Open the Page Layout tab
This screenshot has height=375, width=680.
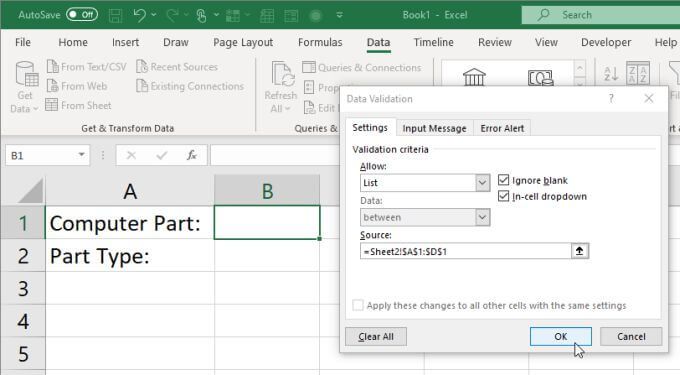[x=243, y=42]
